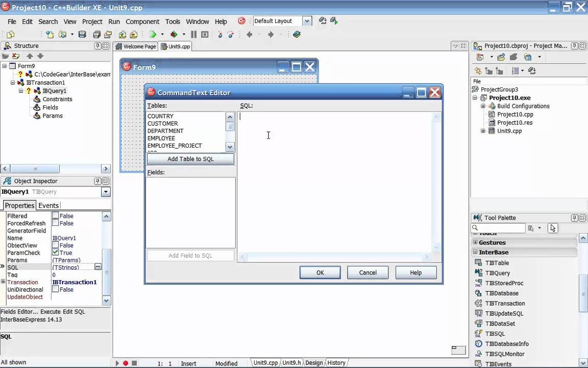This screenshot has width=588, height=368.
Task: Open the Component menu
Action: [142, 22]
